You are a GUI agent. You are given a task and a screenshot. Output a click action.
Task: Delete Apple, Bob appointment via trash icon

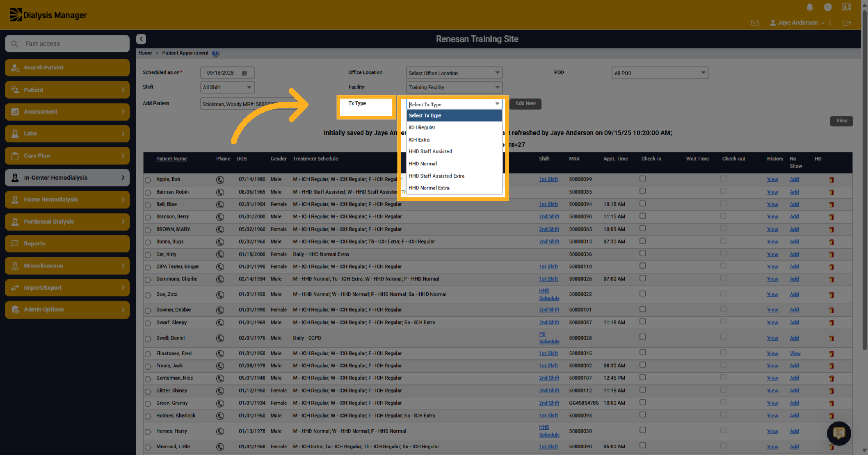831,180
